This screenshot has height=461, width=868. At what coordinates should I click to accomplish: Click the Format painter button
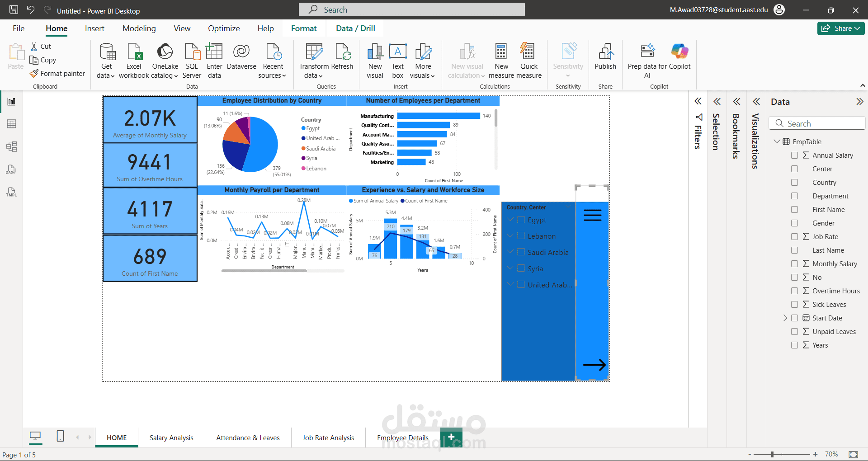click(x=57, y=74)
